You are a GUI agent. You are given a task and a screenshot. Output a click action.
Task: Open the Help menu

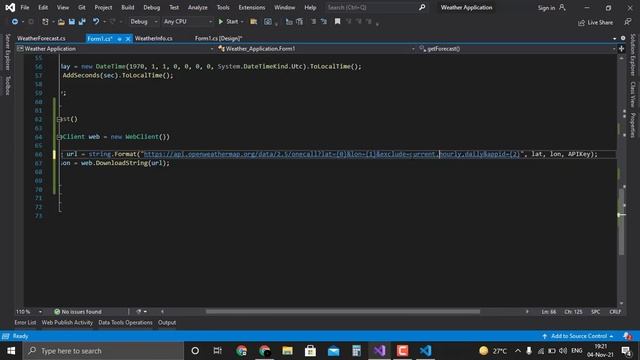[x=310, y=7]
